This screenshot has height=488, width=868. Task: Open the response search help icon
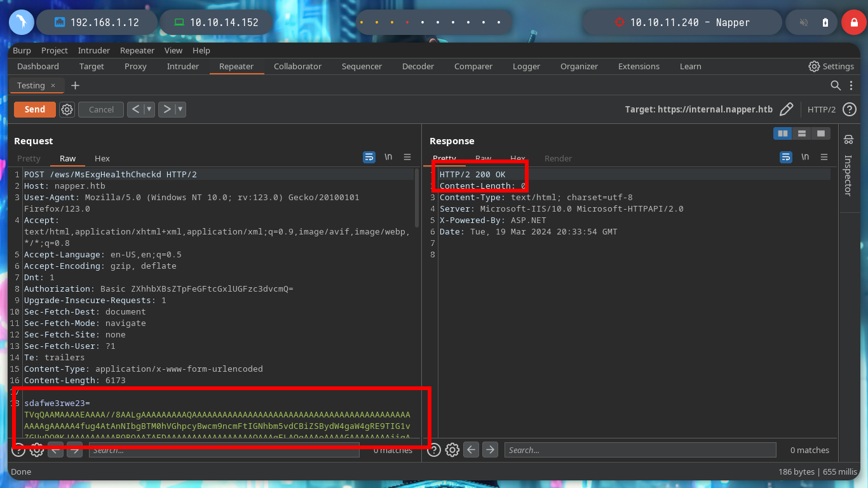click(434, 450)
